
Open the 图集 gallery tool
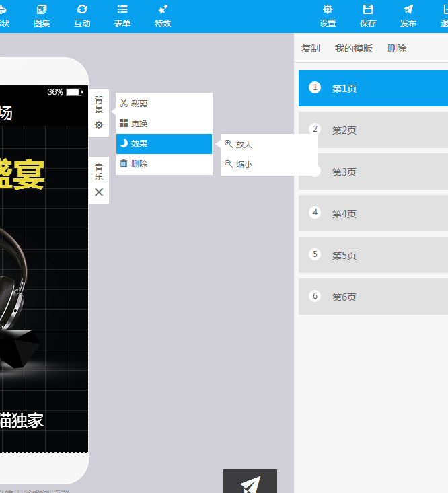pyautogui.click(x=42, y=16)
